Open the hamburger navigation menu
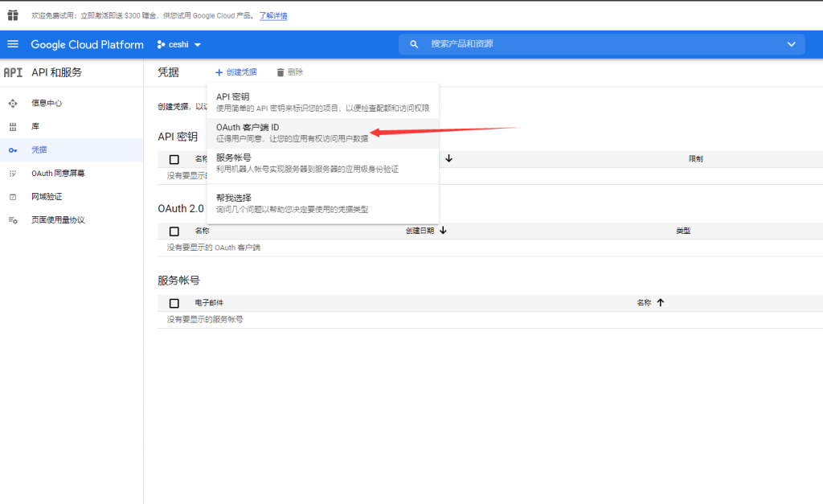 point(13,44)
